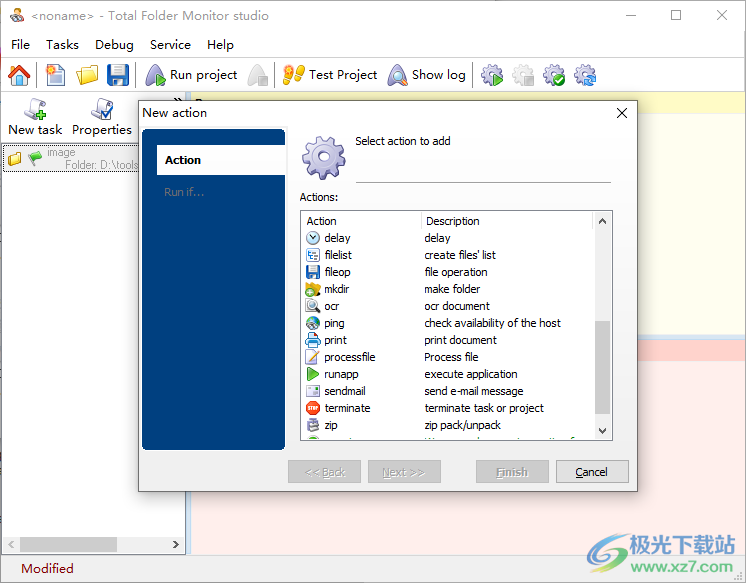The height and width of the screenshot is (583, 746).
Task: Save project with floppy disk icon
Action: point(118,75)
